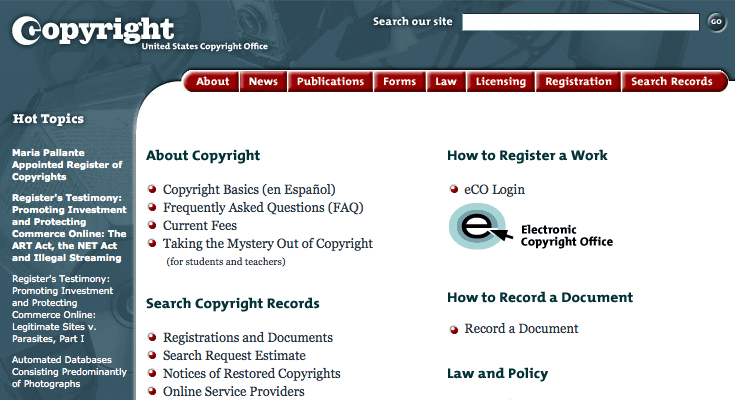Open the News menu tab
This screenshot has width=735, height=400.
coord(263,82)
